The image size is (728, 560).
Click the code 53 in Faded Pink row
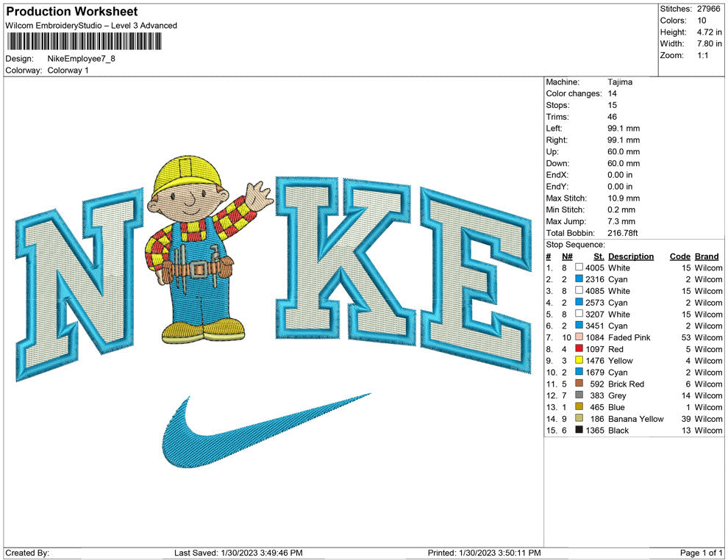coord(687,337)
